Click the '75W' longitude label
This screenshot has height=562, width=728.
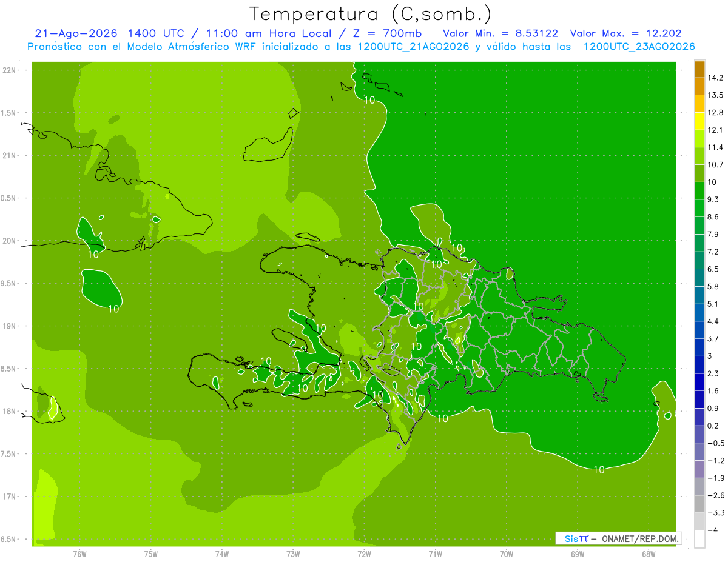tap(151, 555)
